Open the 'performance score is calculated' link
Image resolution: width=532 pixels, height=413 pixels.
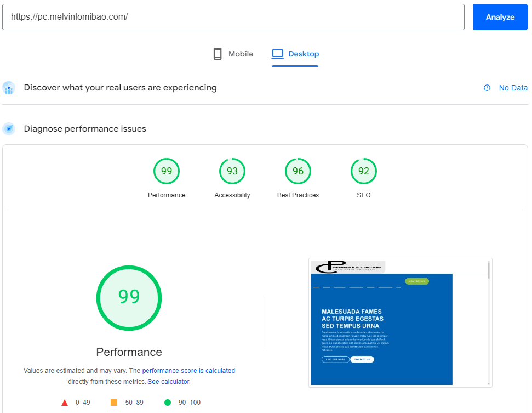[188, 371]
